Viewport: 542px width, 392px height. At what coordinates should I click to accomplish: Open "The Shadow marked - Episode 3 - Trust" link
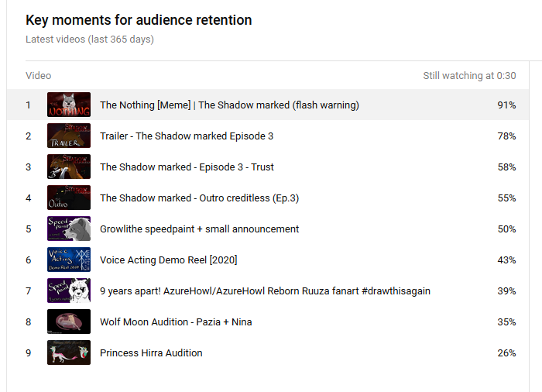click(x=187, y=167)
